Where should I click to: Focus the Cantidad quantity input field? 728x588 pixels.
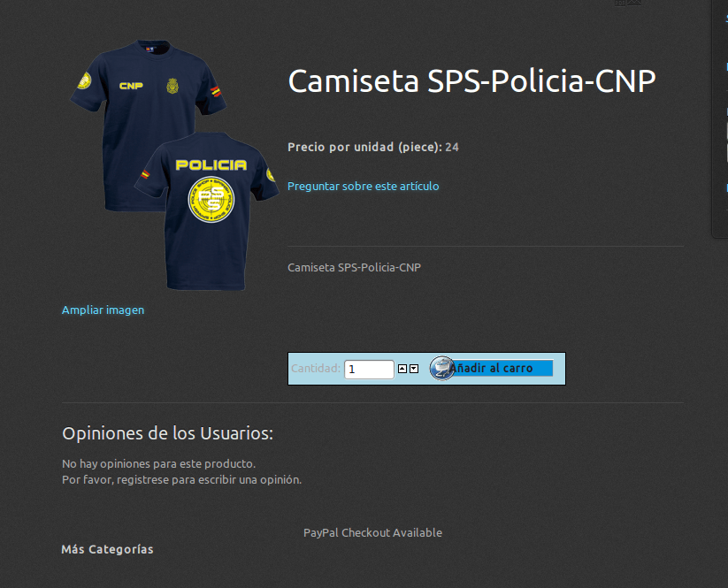[x=369, y=370]
